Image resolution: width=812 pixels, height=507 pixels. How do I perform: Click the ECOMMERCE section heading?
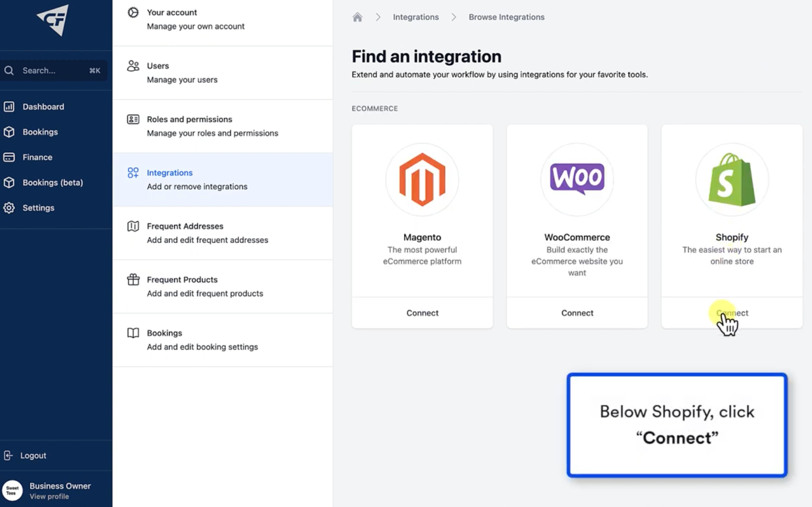pyautogui.click(x=375, y=108)
